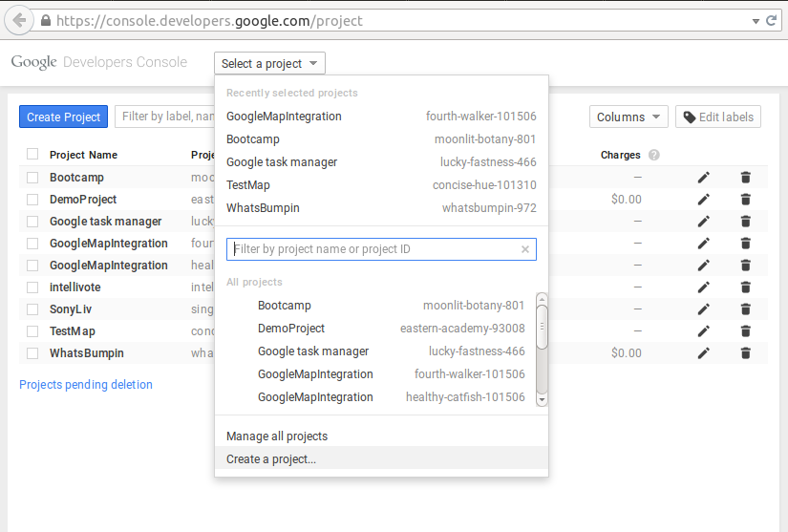This screenshot has height=532, width=788.
Task: Click pencil icon in the SonyLiv row
Action: point(704,309)
